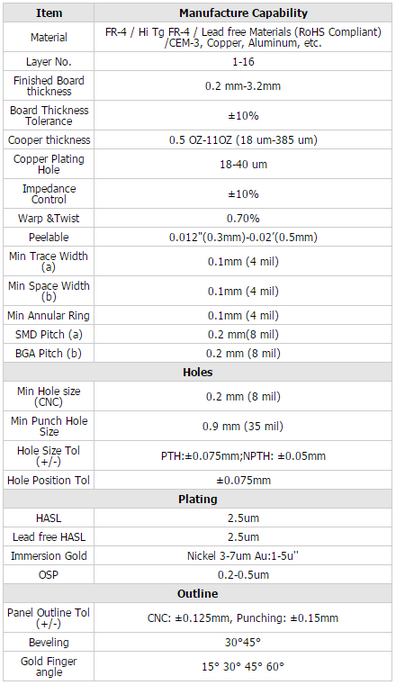The width and height of the screenshot is (397, 687).
Task: Click the Outline section header
Action: (x=198, y=593)
